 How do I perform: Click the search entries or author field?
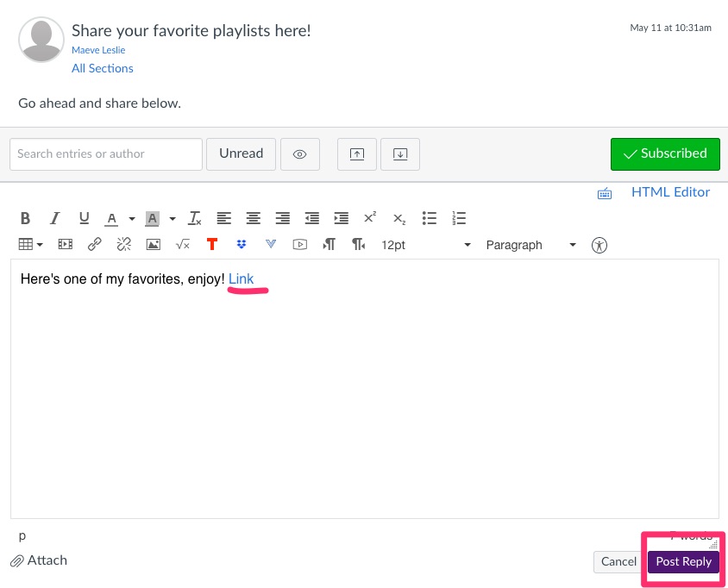(x=106, y=153)
